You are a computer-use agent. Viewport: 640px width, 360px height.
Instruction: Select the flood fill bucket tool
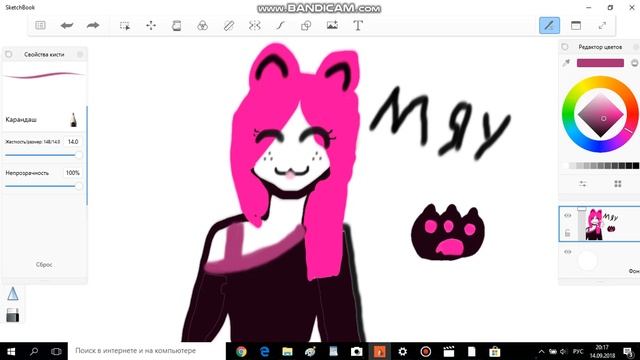click(x=177, y=26)
